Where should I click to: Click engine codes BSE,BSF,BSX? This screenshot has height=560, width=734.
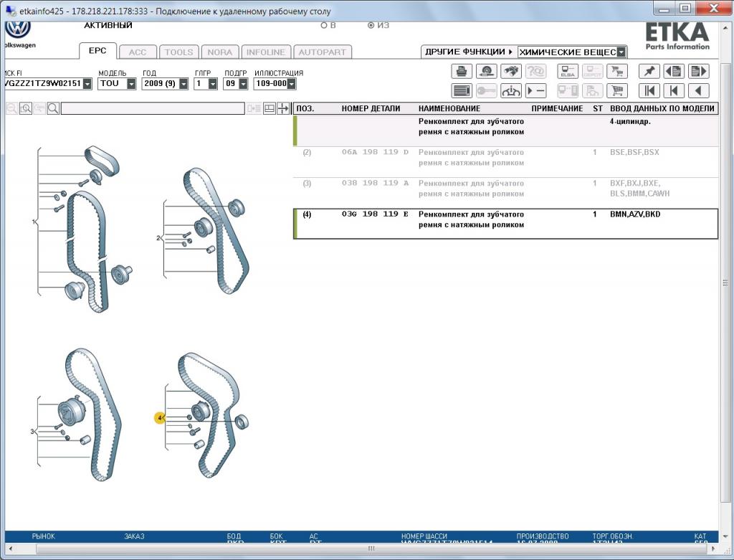click(634, 152)
